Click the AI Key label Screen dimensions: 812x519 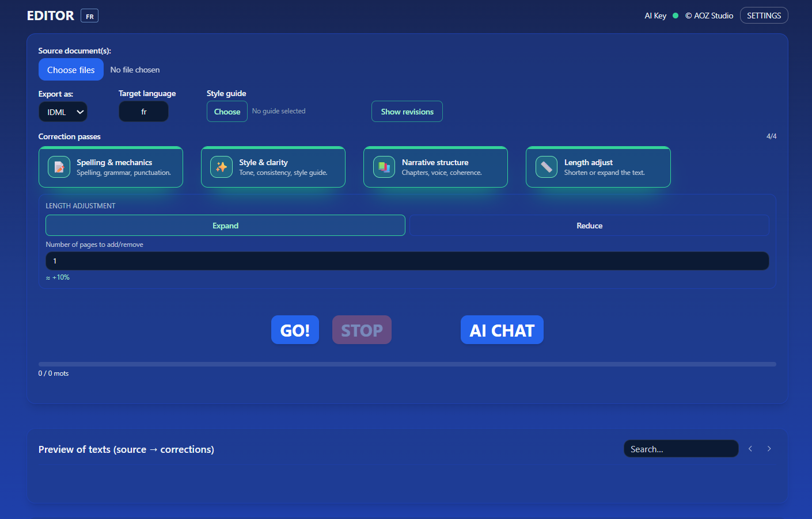[655, 16]
